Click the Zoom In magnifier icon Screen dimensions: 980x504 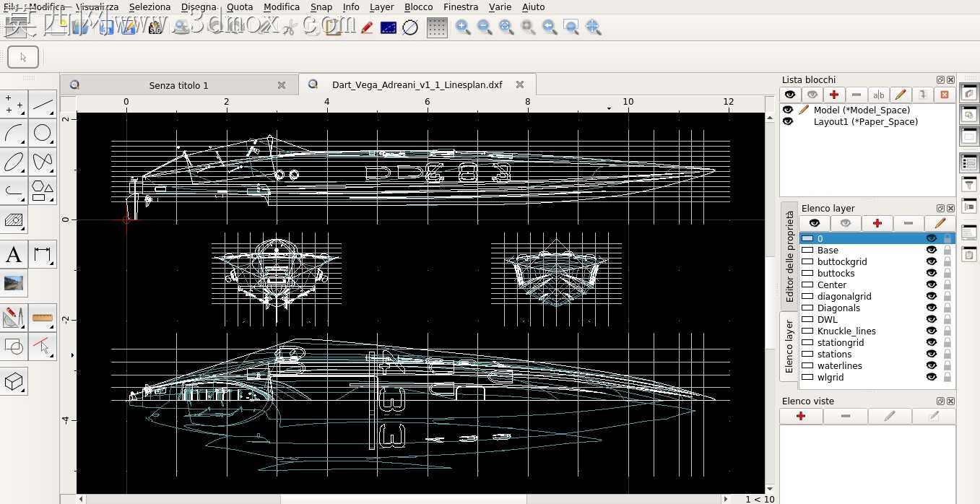(x=463, y=27)
